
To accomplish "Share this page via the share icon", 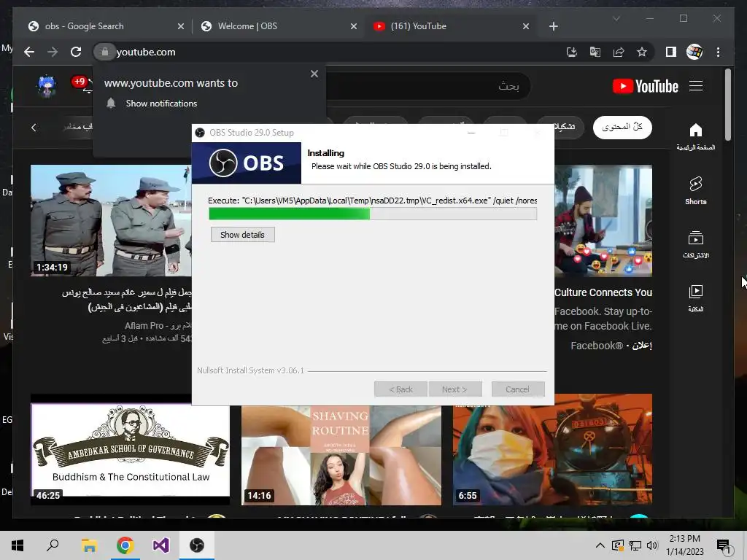I will pos(619,52).
